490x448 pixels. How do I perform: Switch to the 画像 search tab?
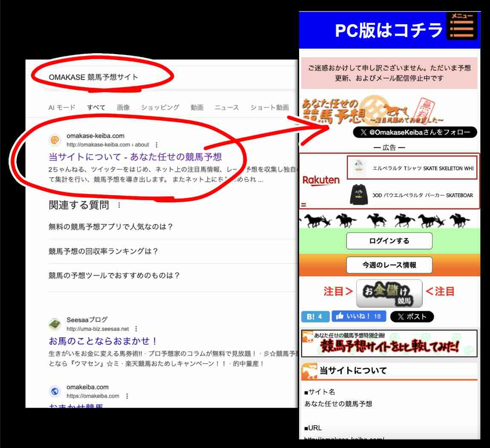(124, 107)
